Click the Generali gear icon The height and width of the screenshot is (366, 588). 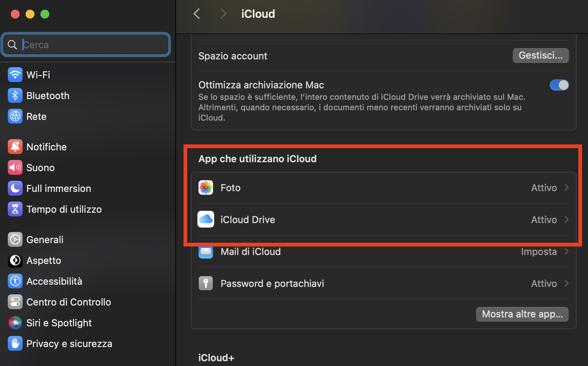click(15, 239)
